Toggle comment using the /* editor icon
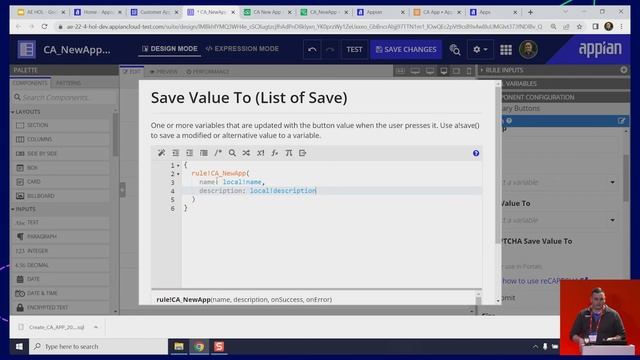This screenshot has width=640, height=360. (x=218, y=153)
